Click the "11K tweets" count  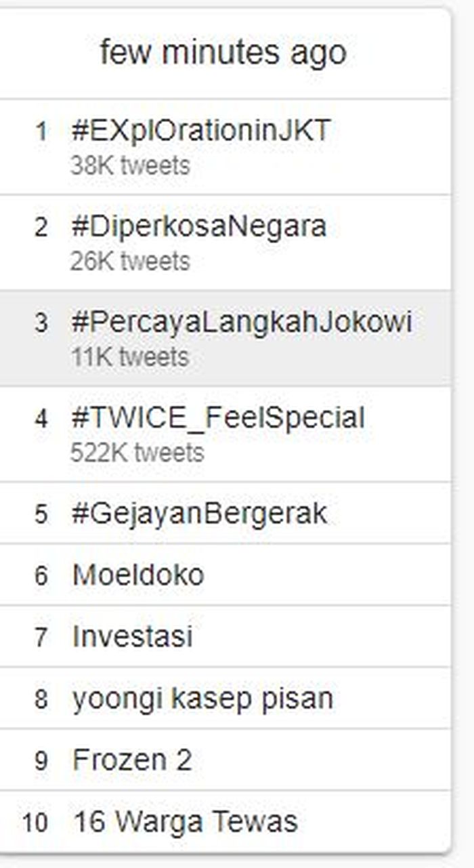pyautogui.click(x=129, y=357)
